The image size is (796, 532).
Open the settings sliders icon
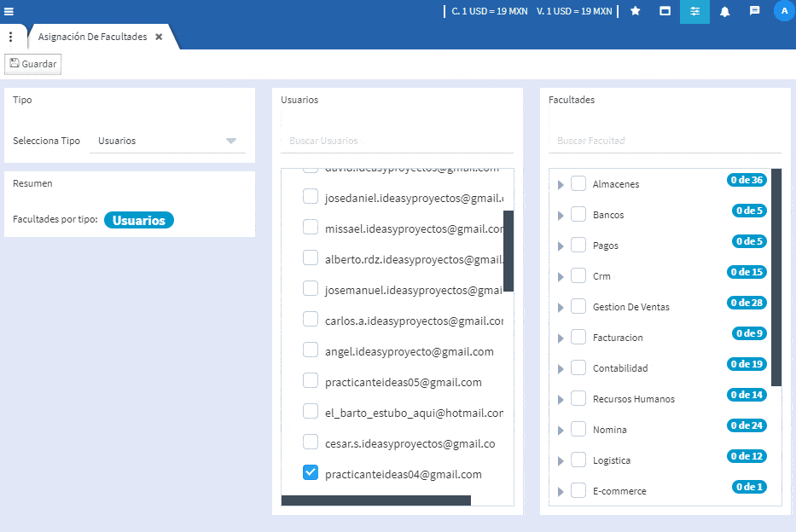click(x=694, y=11)
